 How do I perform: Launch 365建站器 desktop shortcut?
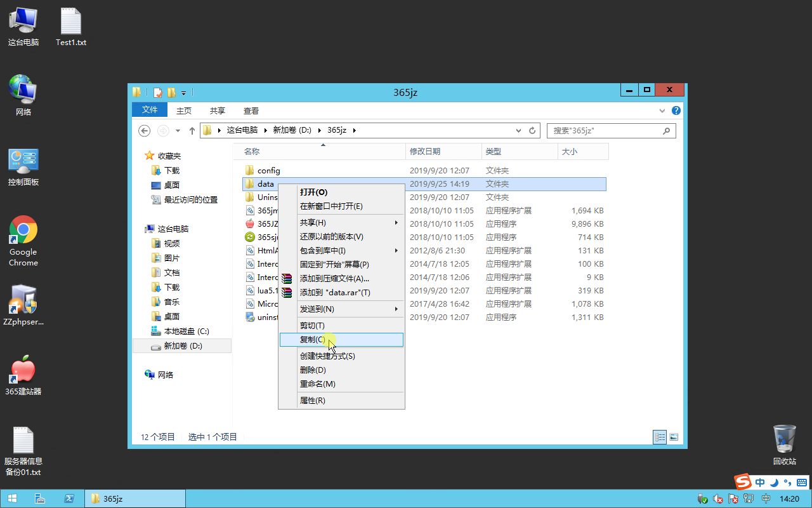pyautogui.click(x=23, y=375)
